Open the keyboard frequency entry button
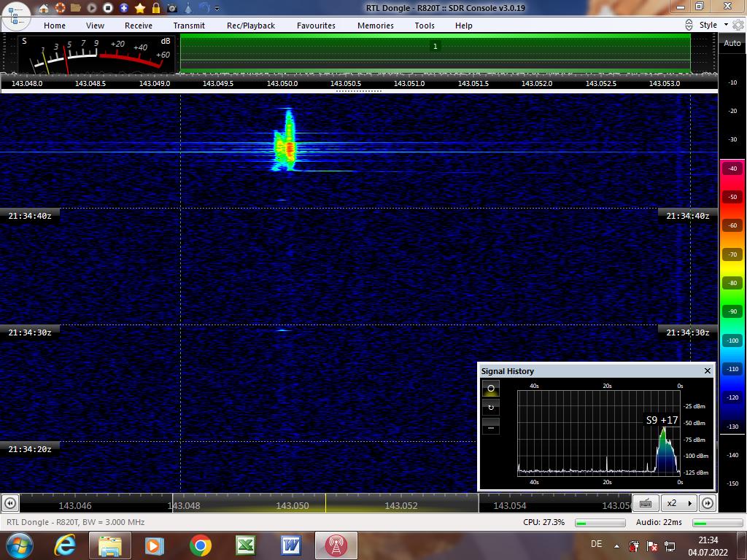747x560 pixels. (646, 503)
